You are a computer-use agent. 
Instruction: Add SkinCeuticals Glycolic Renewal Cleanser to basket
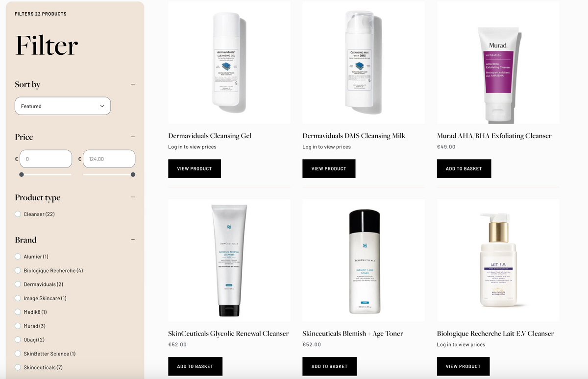click(195, 366)
